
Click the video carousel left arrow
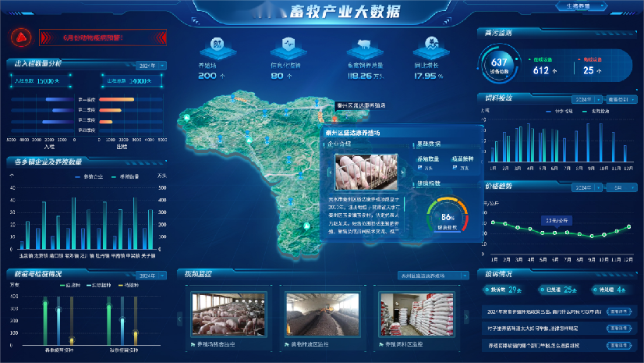click(181, 320)
